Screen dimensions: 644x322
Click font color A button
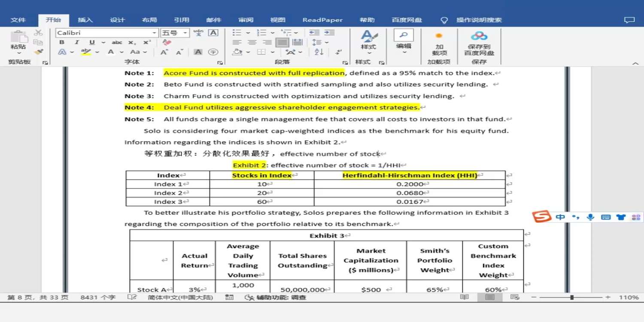coord(110,52)
